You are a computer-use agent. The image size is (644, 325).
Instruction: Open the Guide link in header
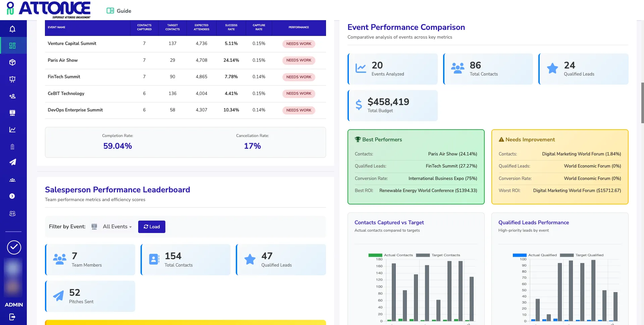(x=119, y=11)
